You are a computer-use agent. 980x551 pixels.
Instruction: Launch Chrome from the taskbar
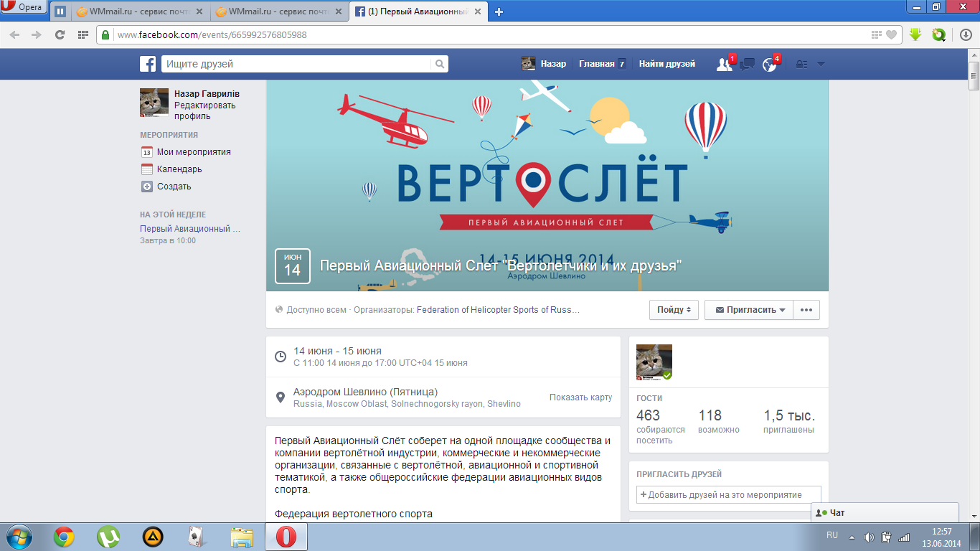(64, 537)
